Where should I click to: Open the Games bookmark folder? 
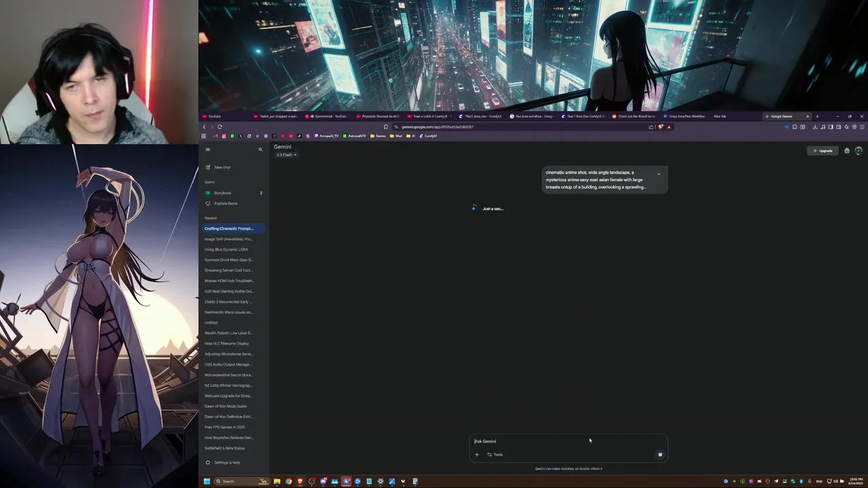tap(378, 136)
